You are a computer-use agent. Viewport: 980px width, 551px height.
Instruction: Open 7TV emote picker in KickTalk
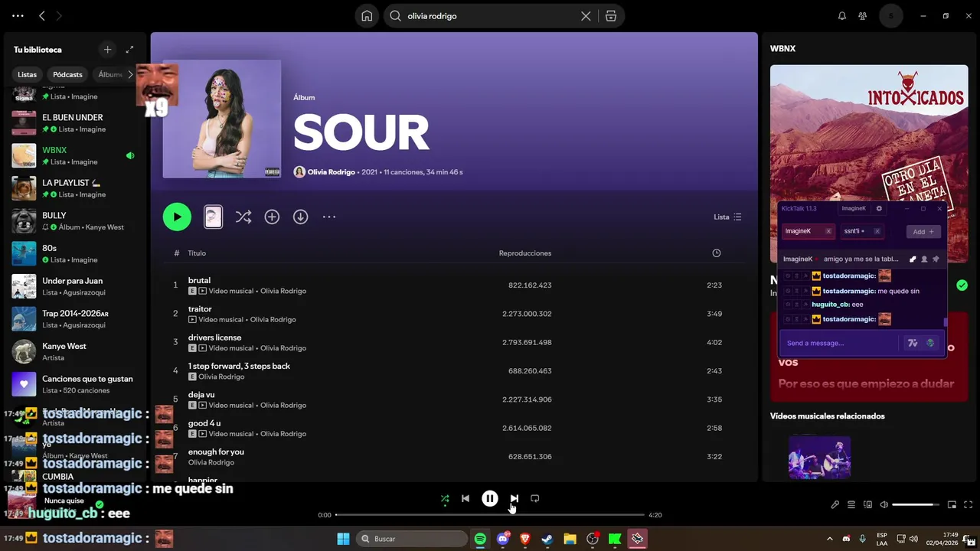click(x=913, y=343)
